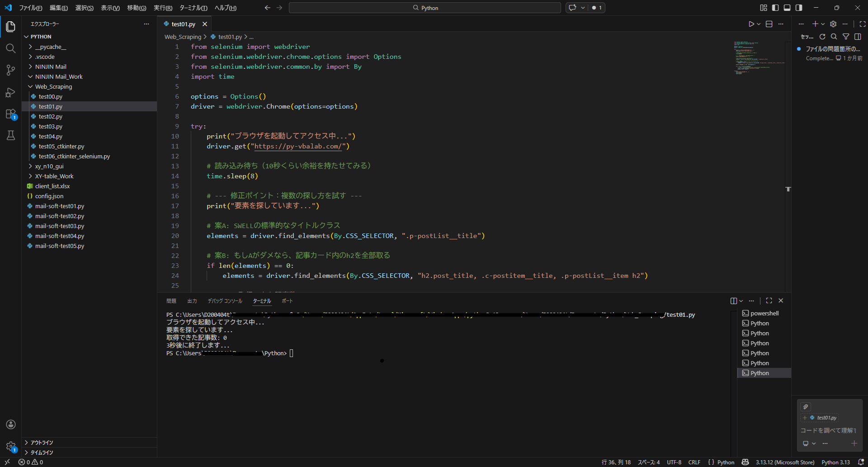This screenshot has width=868, height=467.
Task: Click the UTF-8 encoding status item
Action: (674, 462)
